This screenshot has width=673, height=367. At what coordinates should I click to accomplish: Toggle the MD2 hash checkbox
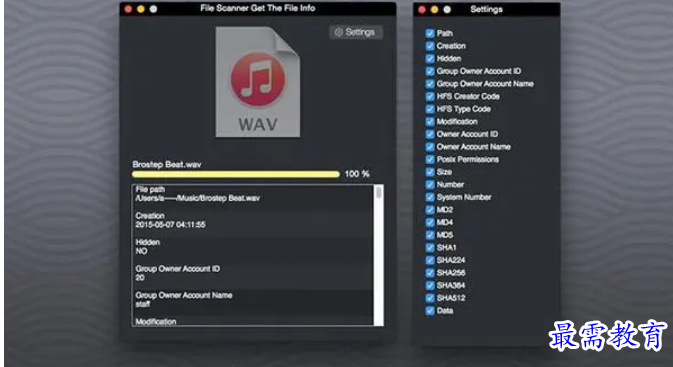point(430,209)
